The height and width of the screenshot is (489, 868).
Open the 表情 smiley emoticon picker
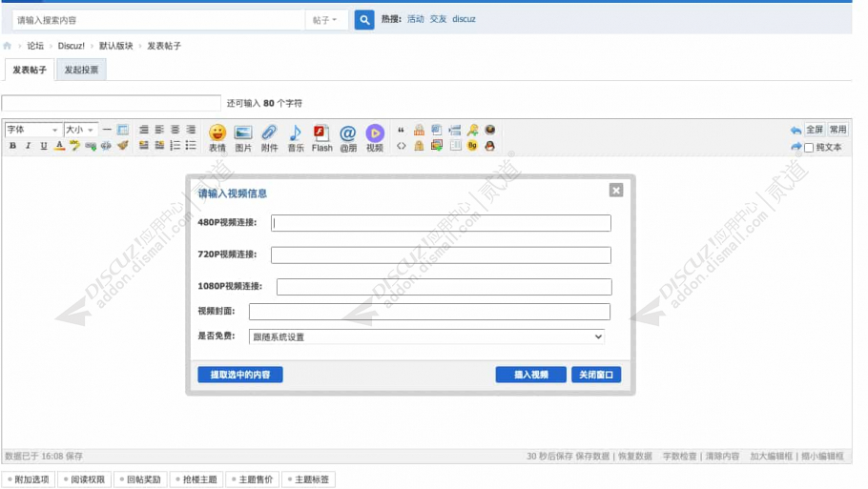coord(217,138)
